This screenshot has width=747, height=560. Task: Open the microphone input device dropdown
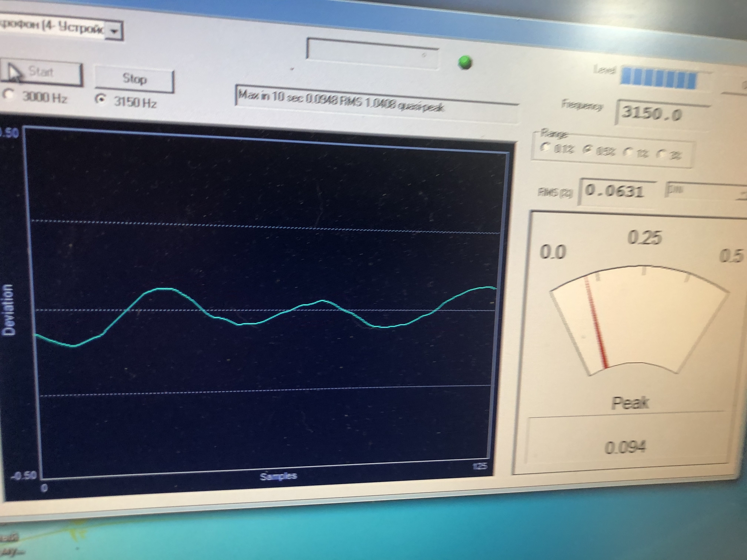[x=114, y=32]
